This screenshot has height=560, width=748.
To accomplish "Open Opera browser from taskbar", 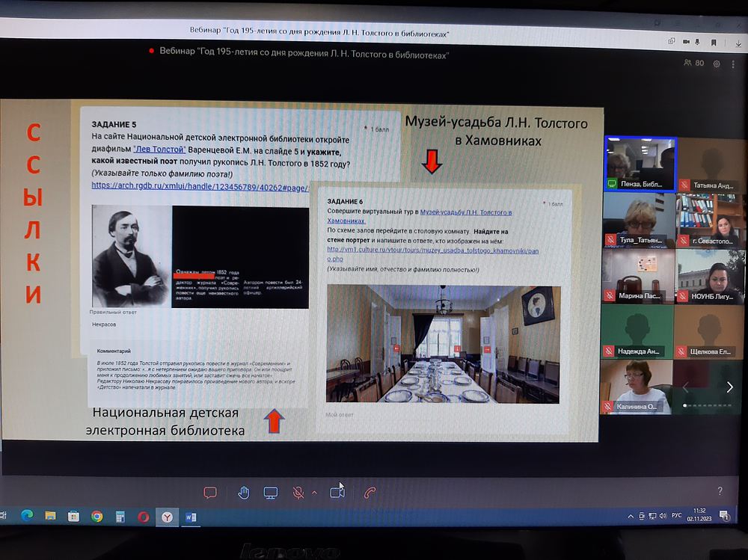I will pos(144,517).
